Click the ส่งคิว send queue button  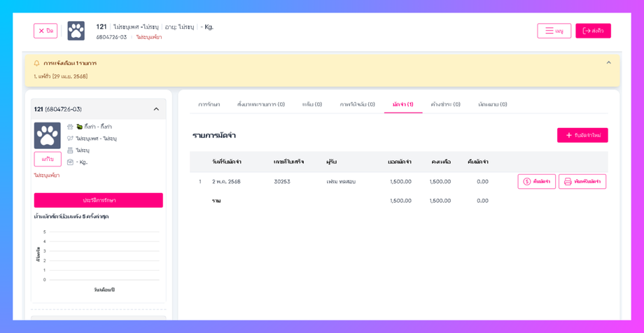click(x=593, y=31)
